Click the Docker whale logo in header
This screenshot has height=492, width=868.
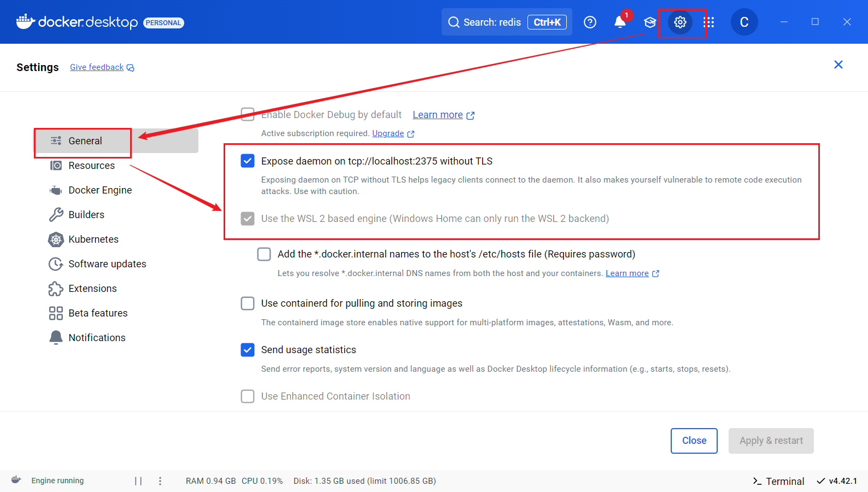[x=26, y=22]
